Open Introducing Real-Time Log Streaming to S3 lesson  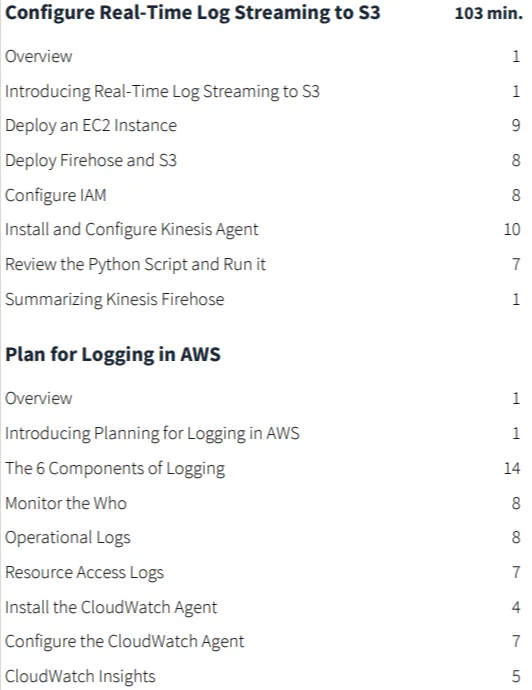pos(162,92)
